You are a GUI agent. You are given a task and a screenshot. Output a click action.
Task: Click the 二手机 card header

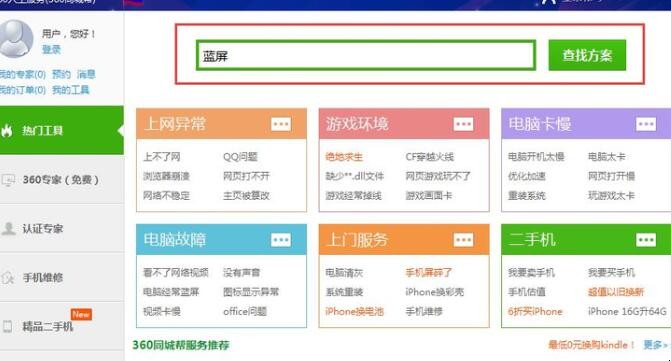[586, 239]
